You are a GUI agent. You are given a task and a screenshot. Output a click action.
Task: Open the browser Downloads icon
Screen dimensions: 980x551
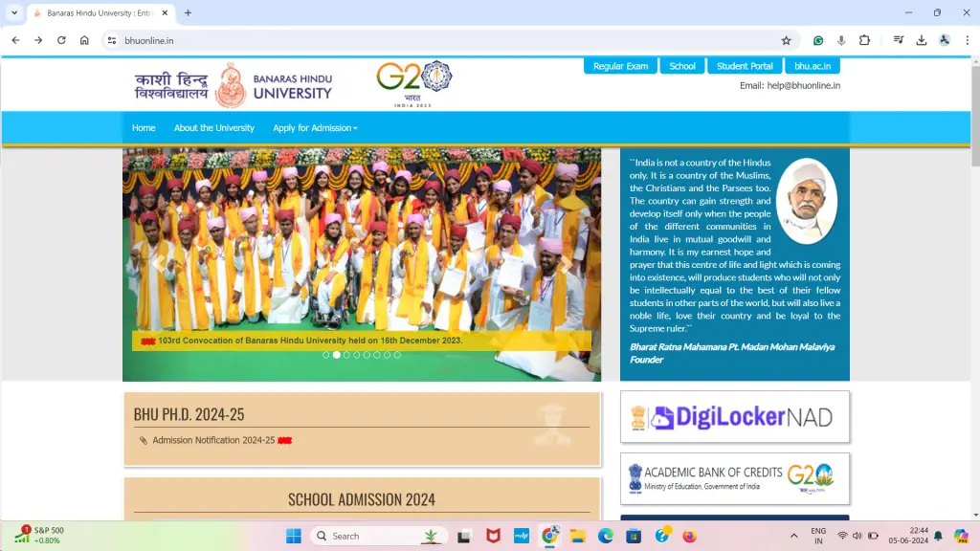pos(922,40)
